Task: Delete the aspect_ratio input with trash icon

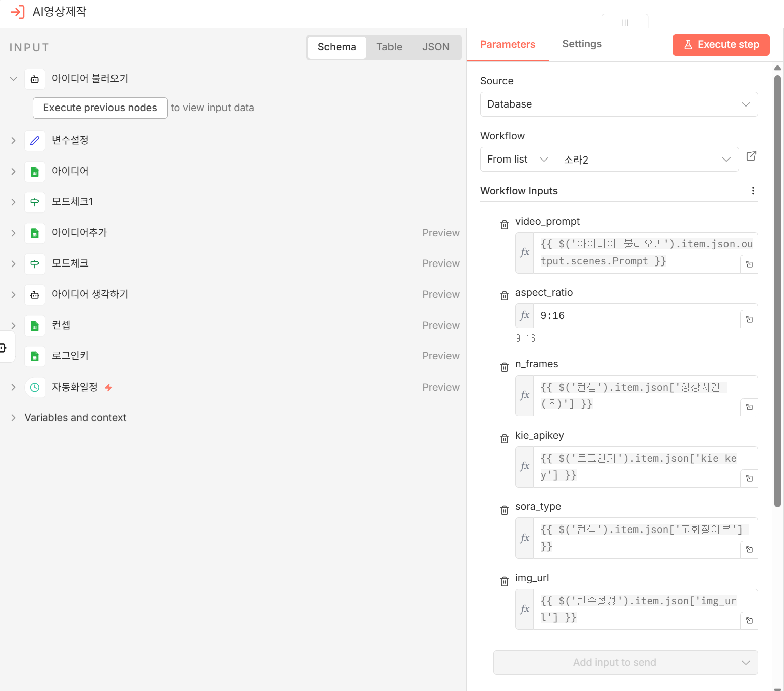Action: [x=504, y=296]
